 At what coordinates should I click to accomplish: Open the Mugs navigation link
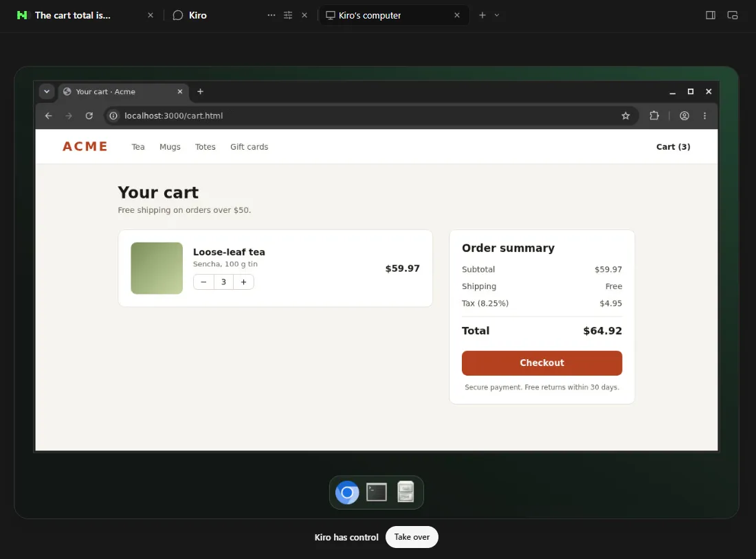click(x=170, y=146)
